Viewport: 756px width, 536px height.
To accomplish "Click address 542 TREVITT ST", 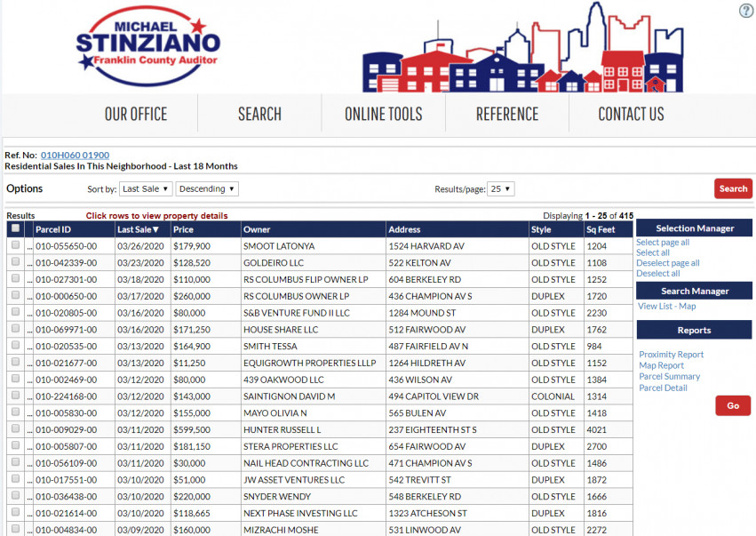I will click(x=419, y=480).
